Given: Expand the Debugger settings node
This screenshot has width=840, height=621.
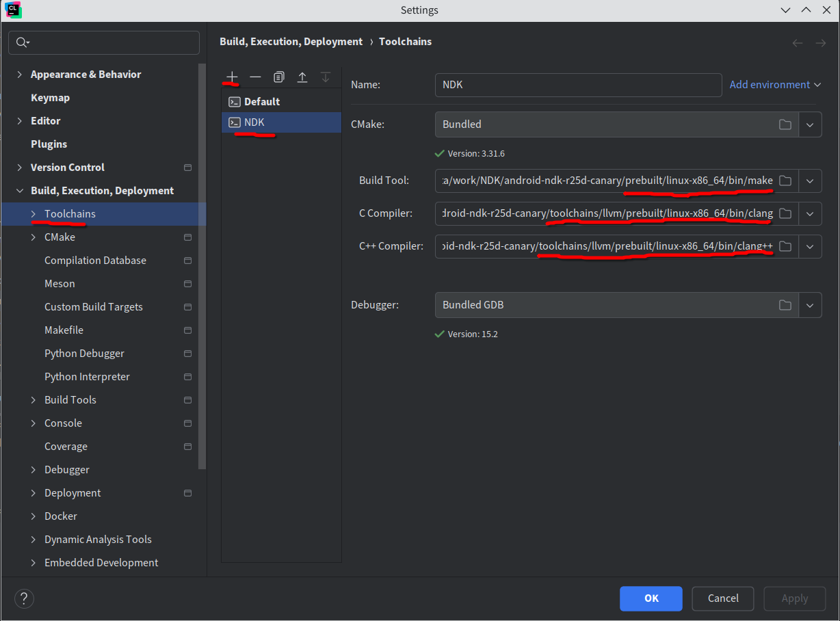Looking at the screenshot, I should point(33,470).
